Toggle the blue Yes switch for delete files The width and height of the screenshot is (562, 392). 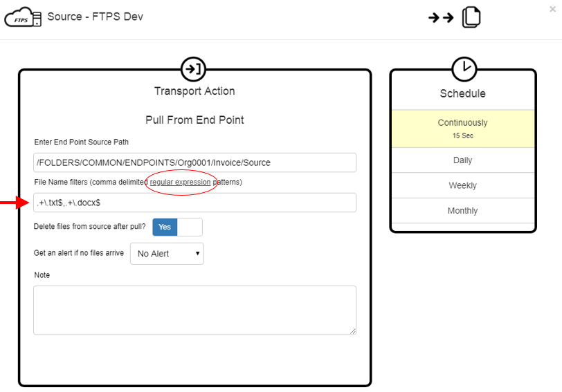coord(165,227)
